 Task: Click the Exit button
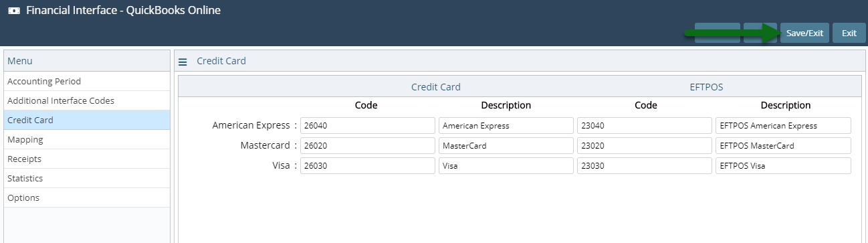849,33
